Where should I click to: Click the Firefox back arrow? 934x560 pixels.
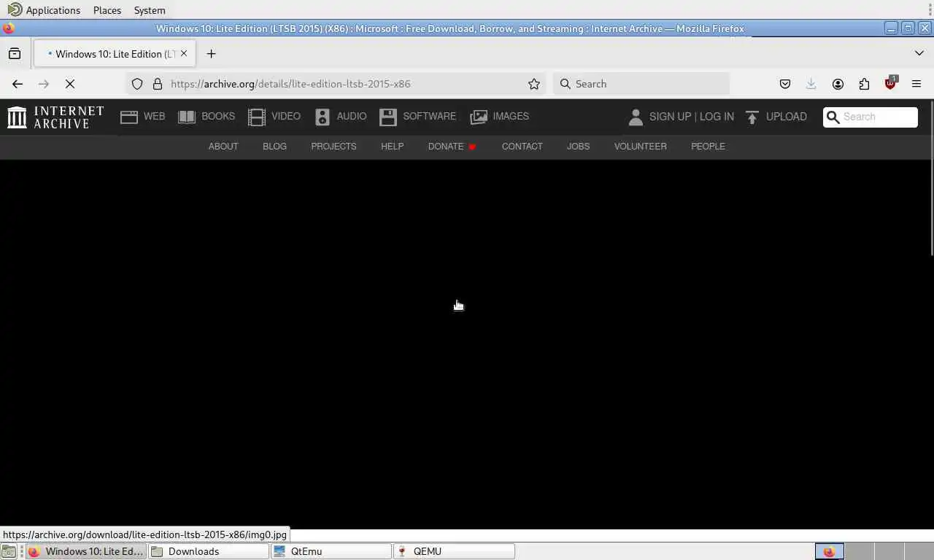18,84
